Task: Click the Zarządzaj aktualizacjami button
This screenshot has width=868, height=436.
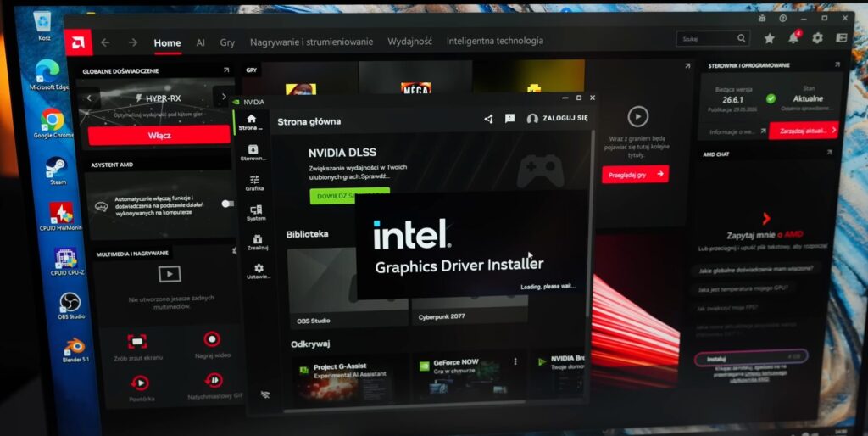Action: [x=804, y=131]
